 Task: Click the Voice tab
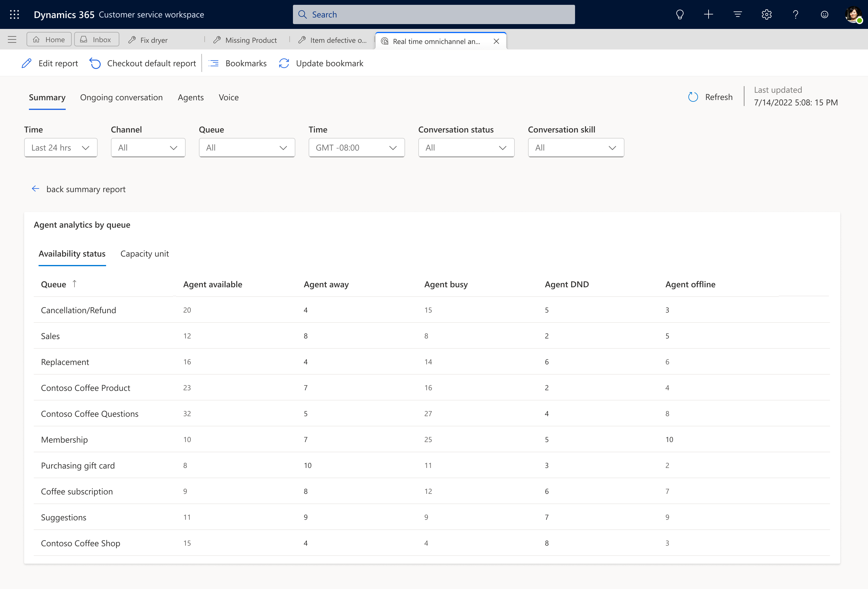click(x=229, y=97)
